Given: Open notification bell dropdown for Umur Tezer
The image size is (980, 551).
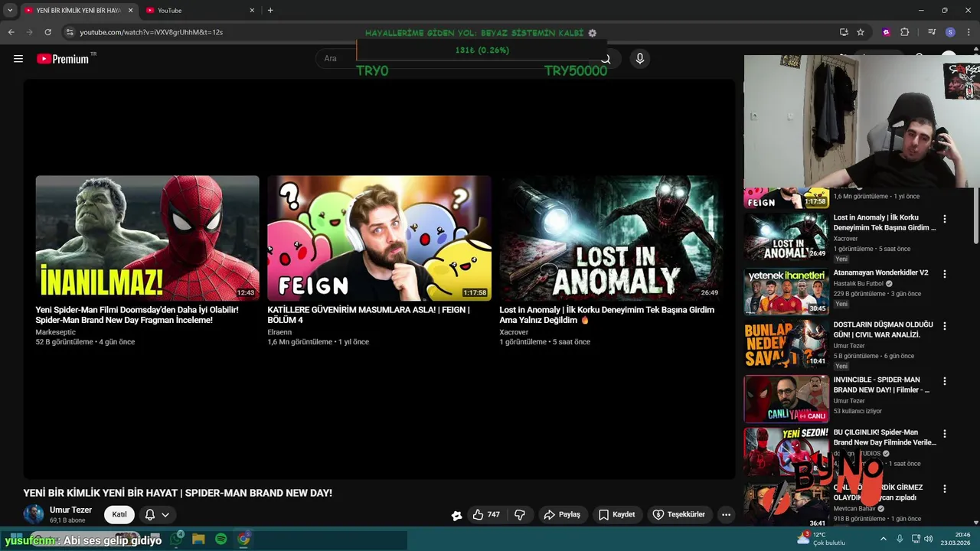Looking at the screenshot, I should coord(157,514).
